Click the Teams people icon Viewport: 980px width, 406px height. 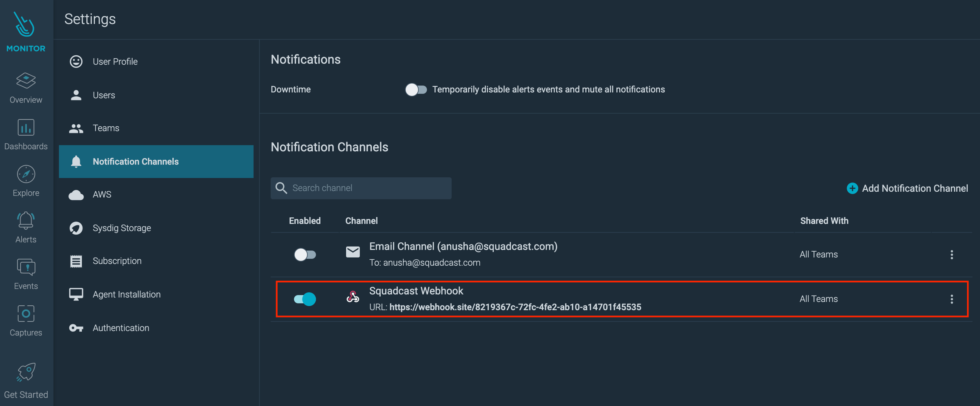(x=76, y=128)
